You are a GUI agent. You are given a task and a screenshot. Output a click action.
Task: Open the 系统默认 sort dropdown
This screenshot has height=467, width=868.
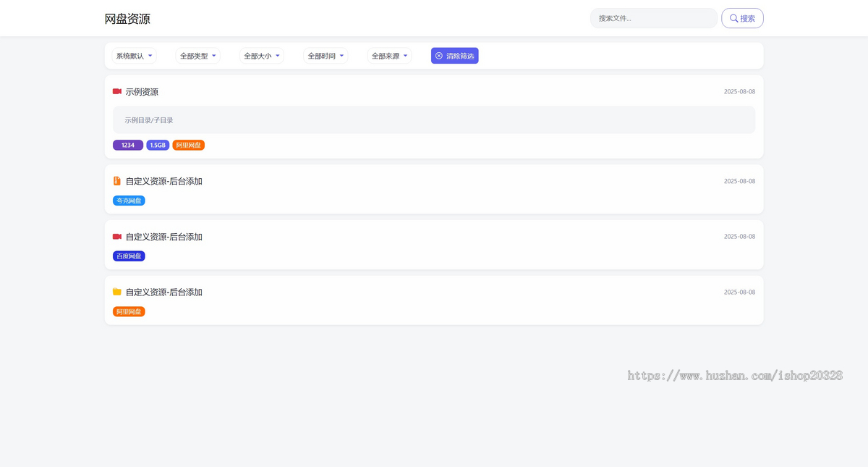(134, 56)
